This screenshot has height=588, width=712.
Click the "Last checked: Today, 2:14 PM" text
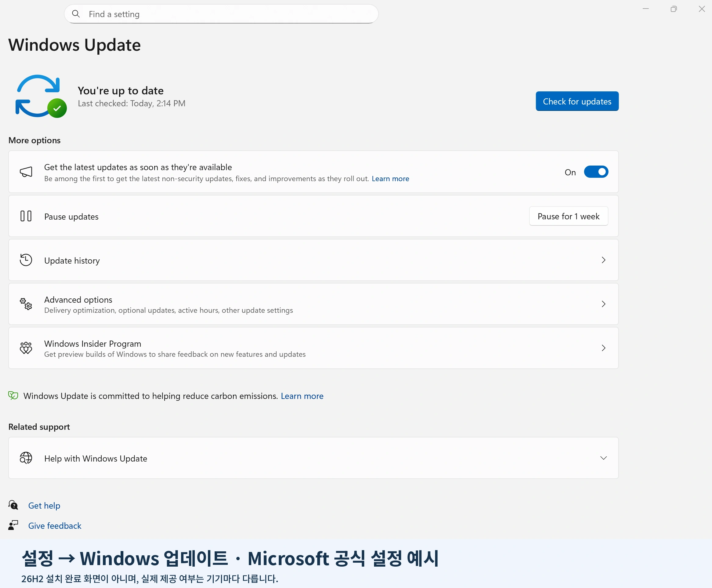click(x=131, y=103)
